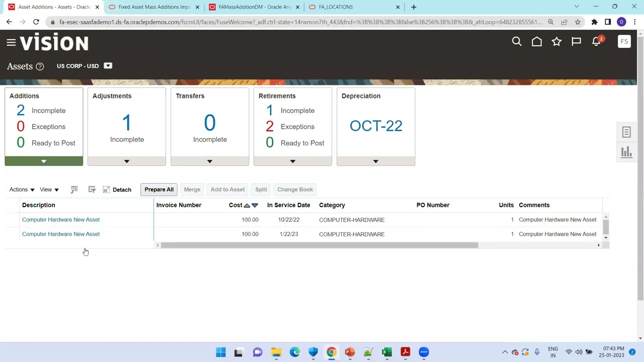Go back in browser history
644x362 pixels.
[x=9, y=22]
